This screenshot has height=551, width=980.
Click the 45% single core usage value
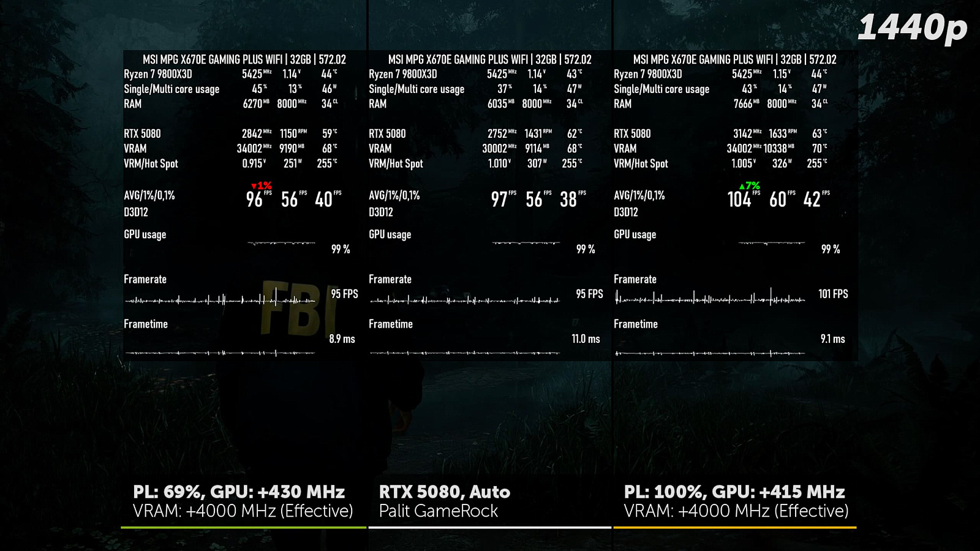pyautogui.click(x=260, y=89)
